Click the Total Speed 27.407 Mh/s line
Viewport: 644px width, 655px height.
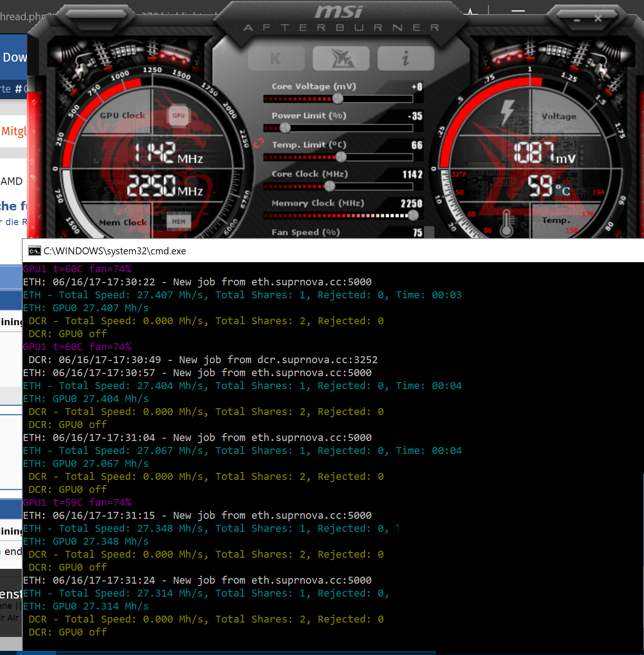pos(242,295)
